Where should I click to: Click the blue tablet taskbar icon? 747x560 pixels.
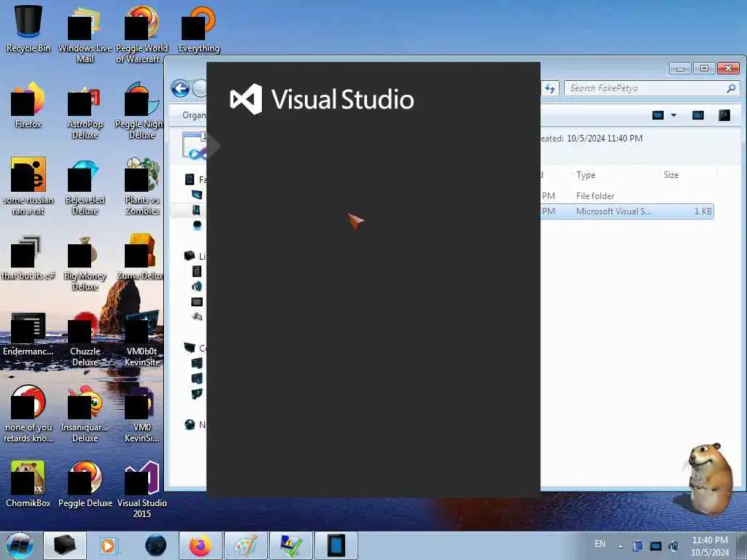336,545
